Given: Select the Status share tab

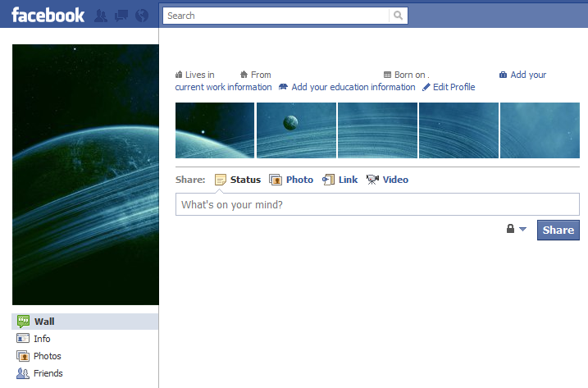Looking at the screenshot, I should point(238,180).
